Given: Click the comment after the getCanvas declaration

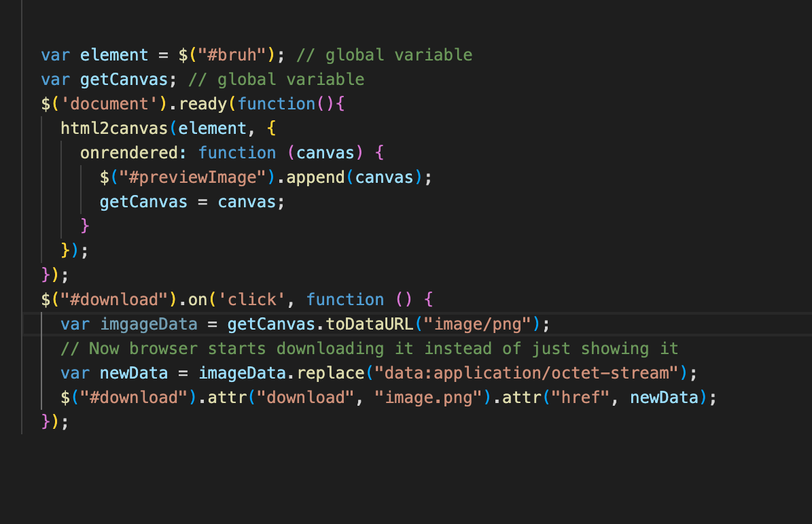Looking at the screenshot, I should coord(276,80).
